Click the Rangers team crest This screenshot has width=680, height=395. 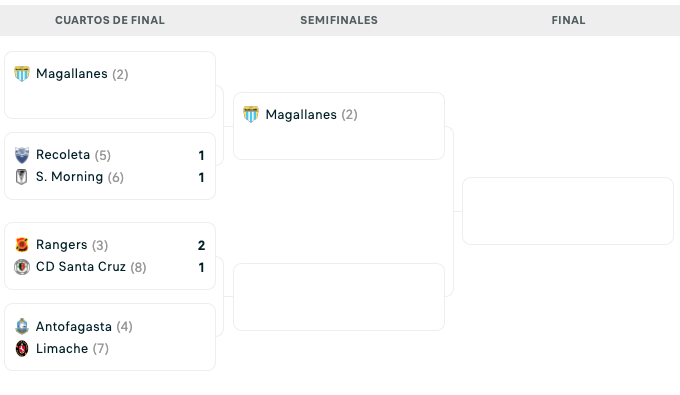(22, 245)
